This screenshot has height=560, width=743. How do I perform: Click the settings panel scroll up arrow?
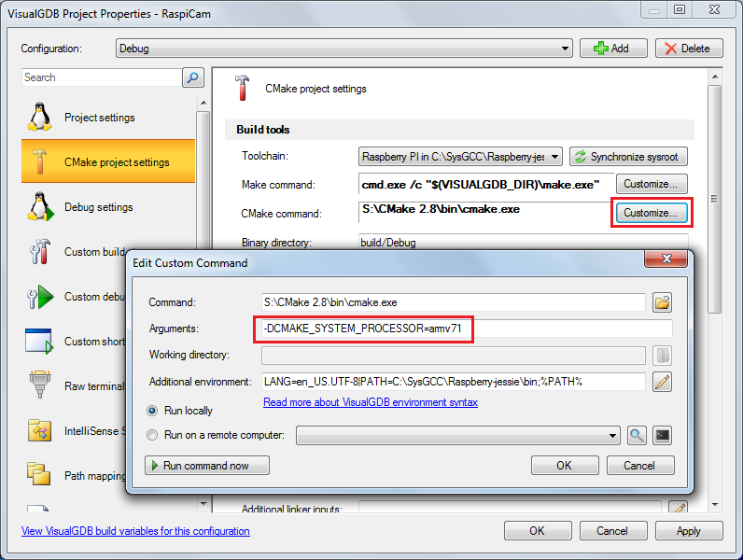(x=715, y=77)
